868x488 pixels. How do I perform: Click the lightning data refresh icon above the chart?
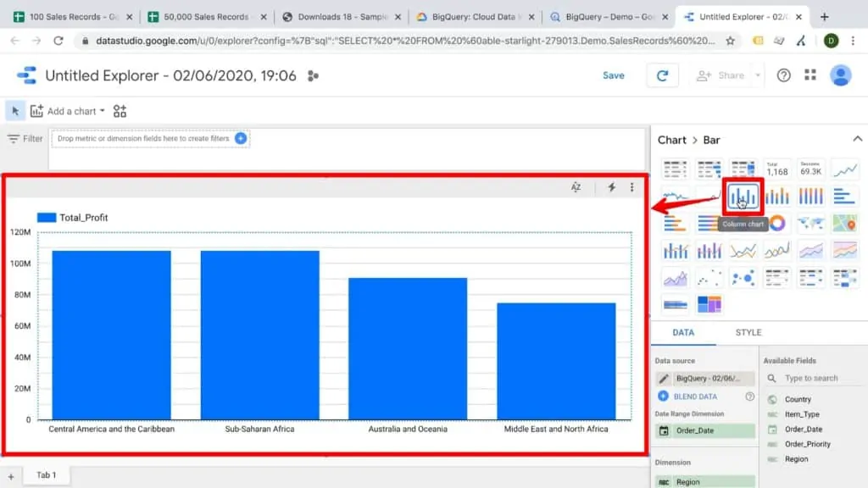click(611, 187)
